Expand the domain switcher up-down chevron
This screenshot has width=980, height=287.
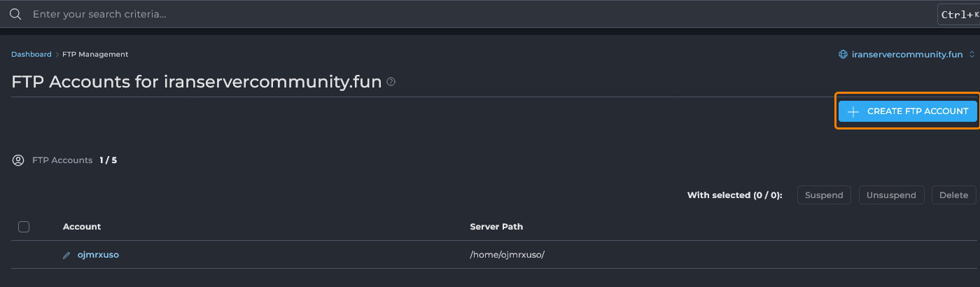[972, 55]
